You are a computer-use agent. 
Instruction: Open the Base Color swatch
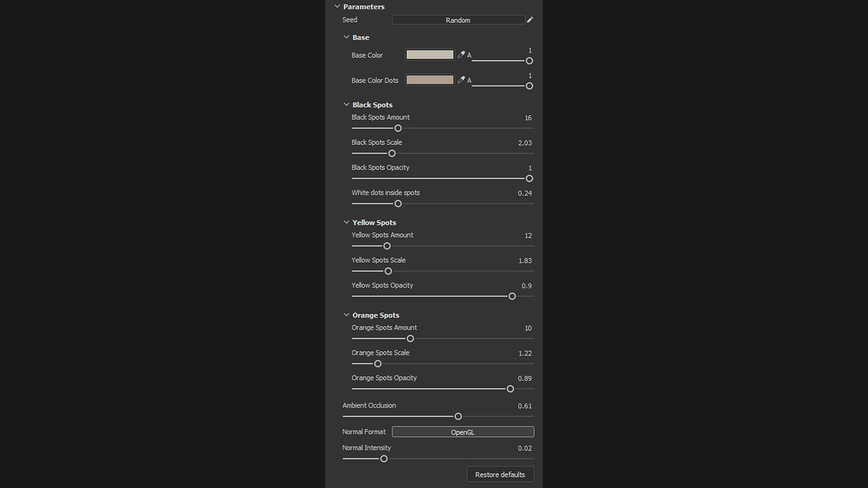point(429,55)
